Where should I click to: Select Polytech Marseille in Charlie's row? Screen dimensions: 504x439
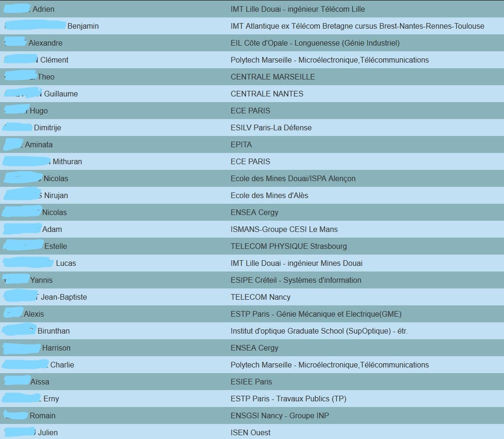(x=330, y=365)
